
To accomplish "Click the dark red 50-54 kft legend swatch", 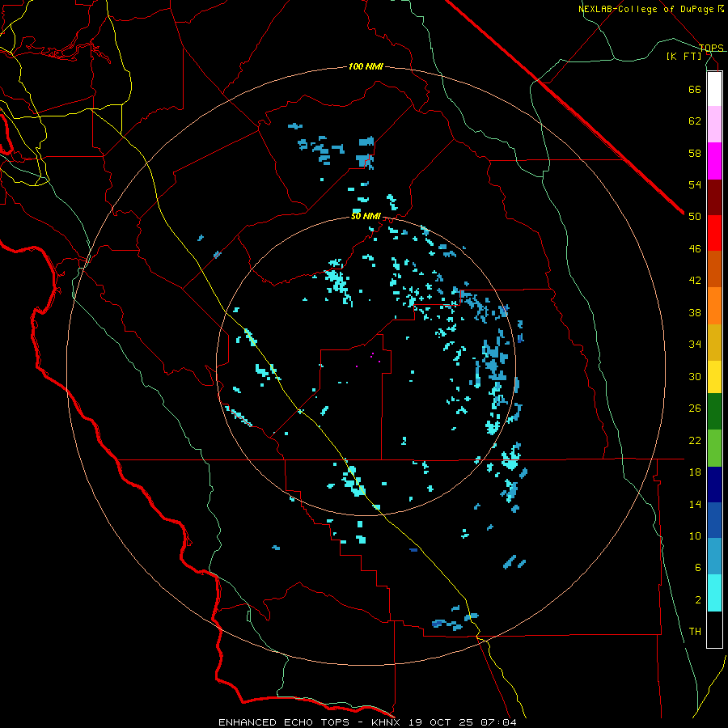I will click(x=714, y=197).
